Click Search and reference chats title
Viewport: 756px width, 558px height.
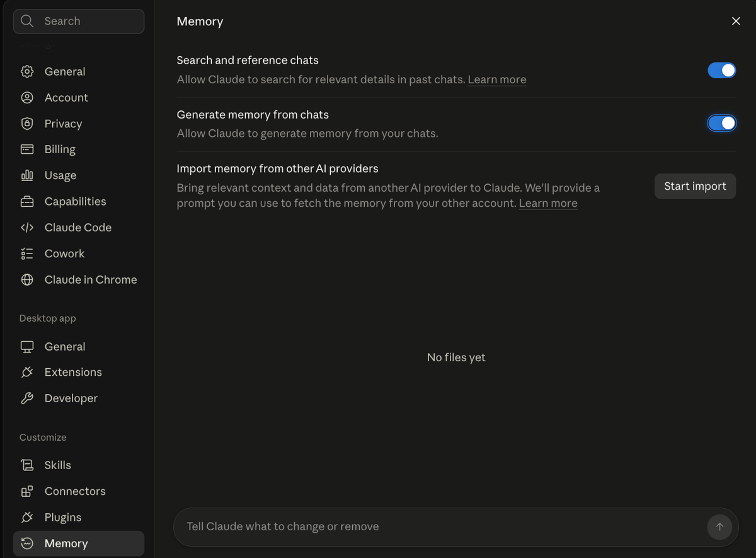click(x=248, y=61)
